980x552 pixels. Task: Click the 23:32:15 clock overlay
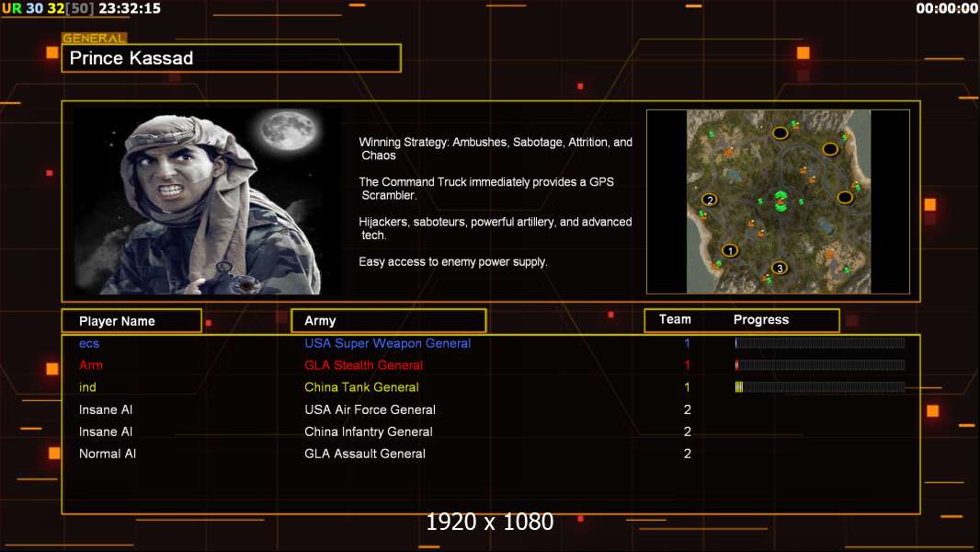130,9
